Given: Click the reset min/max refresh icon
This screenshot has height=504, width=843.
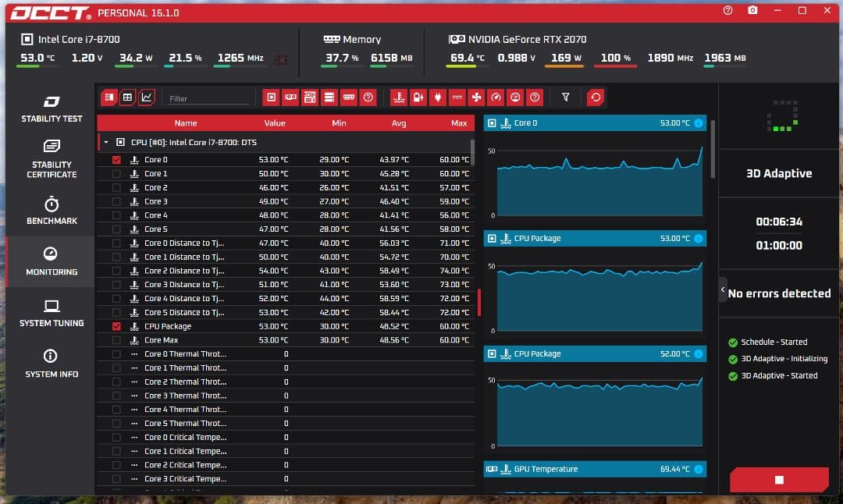Looking at the screenshot, I should click(596, 98).
